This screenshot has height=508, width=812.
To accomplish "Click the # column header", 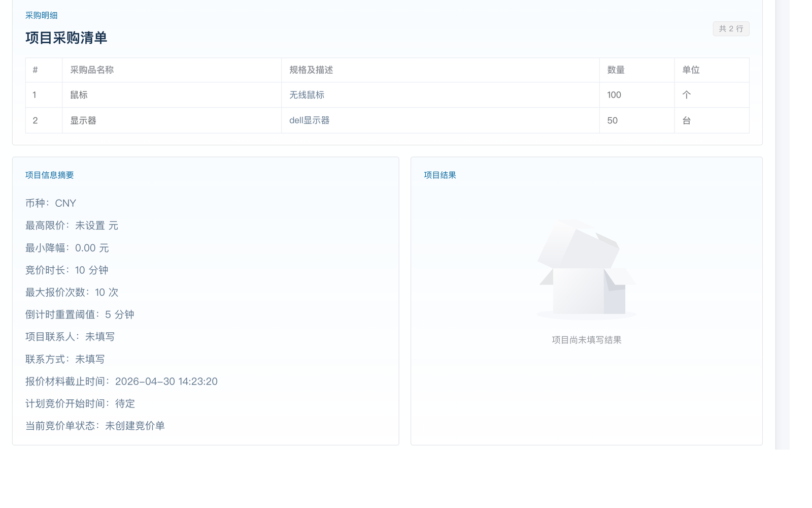I will point(35,70).
